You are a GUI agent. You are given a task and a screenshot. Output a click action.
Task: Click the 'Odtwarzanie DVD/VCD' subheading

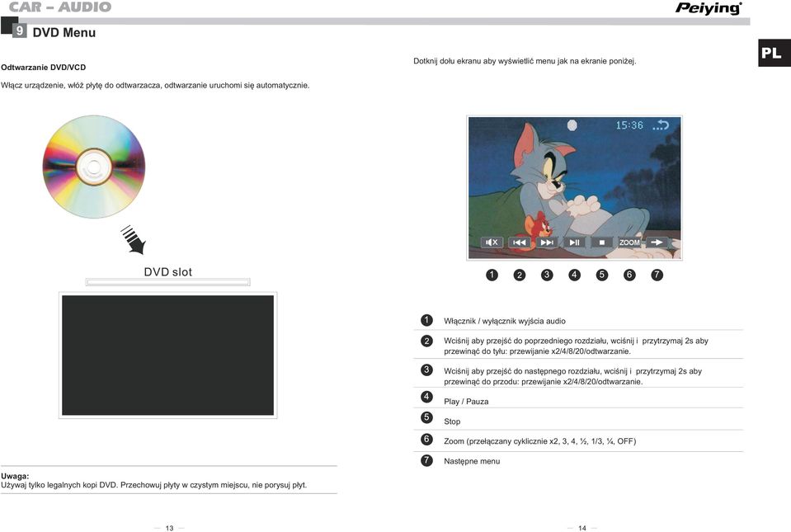[44, 68]
